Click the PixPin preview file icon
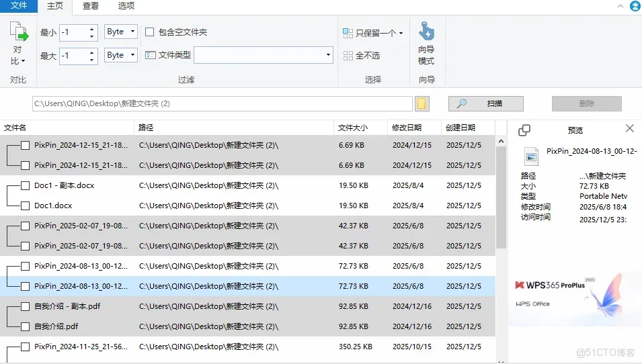642x364 pixels. tap(531, 156)
